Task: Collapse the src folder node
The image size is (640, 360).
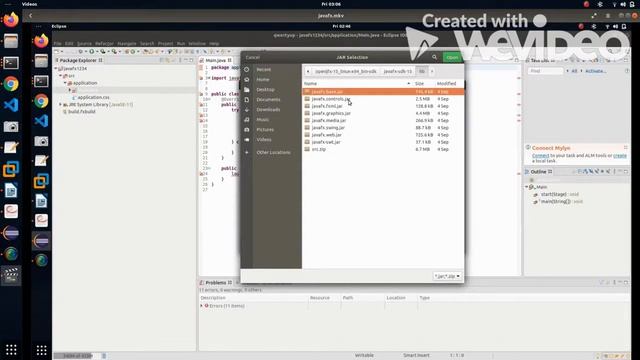Action: click(60, 76)
